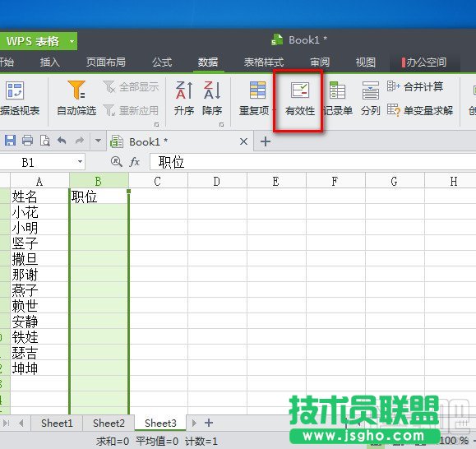Enable auto filter (自动筛选)
This screenshot has width=476, height=449.
[76, 99]
